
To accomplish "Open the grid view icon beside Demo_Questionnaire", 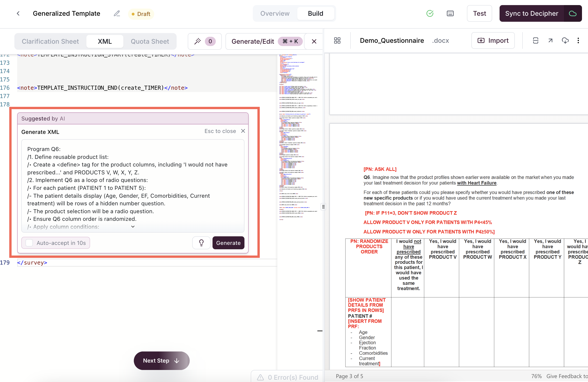I will (x=337, y=40).
